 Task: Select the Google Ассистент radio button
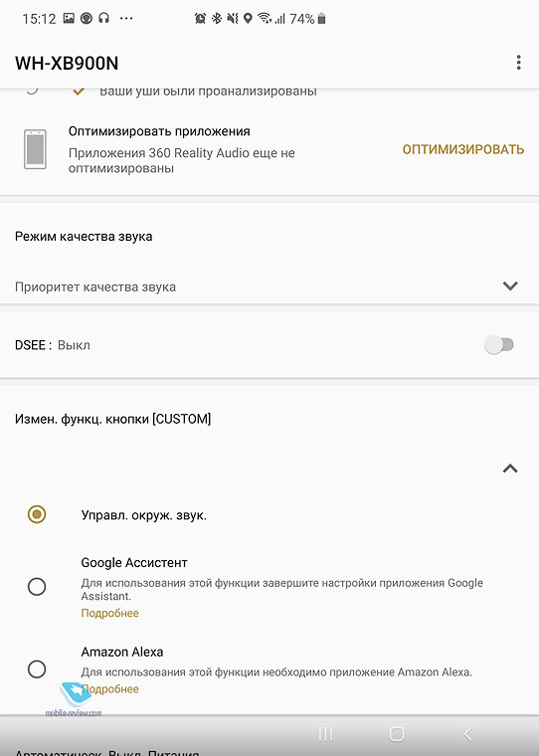[x=37, y=587]
